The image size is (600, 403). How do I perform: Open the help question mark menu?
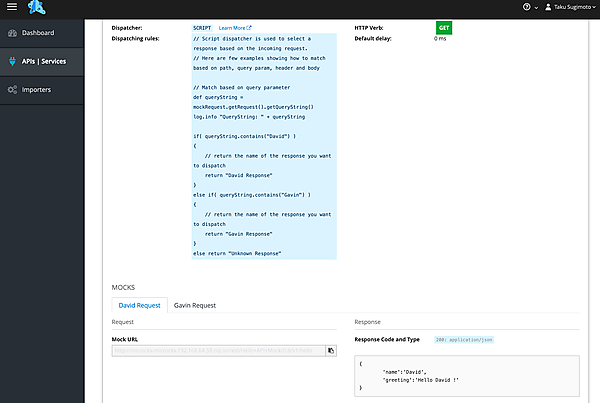(527, 8)
